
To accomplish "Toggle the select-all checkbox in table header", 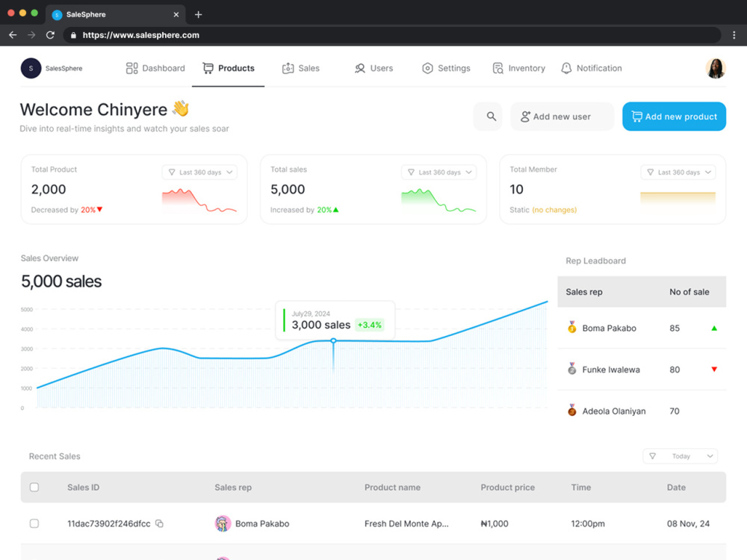I will (34, 487).
